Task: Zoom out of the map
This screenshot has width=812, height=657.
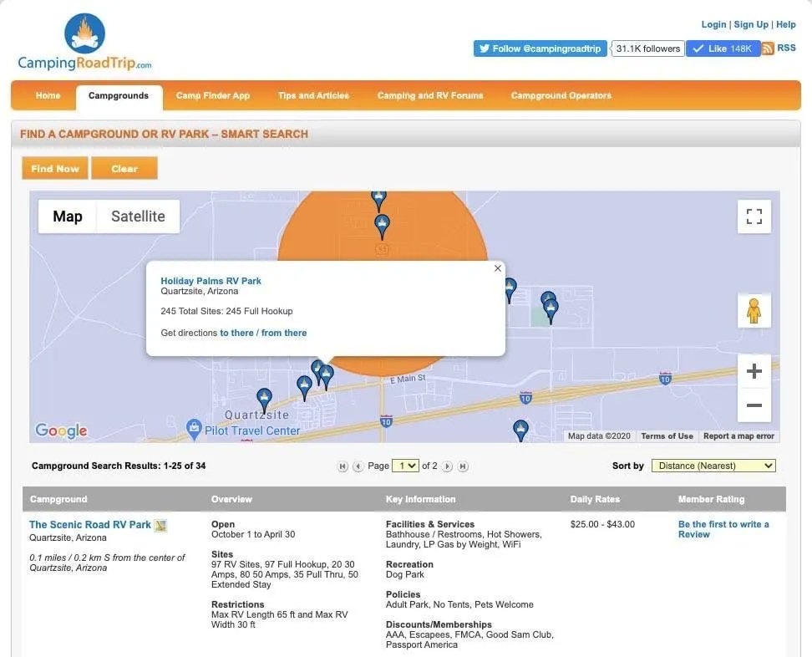Action: pyautogui.click(x=754, y=405)
